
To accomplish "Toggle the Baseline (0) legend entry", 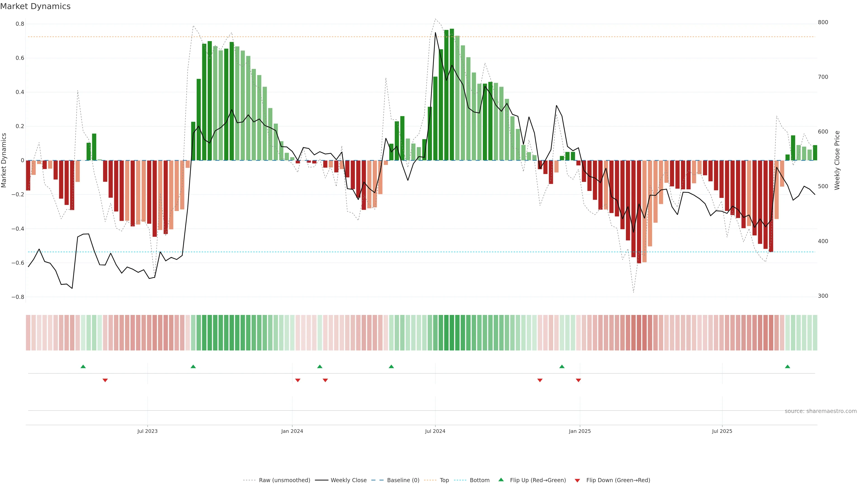I will [x=403, y=480].
